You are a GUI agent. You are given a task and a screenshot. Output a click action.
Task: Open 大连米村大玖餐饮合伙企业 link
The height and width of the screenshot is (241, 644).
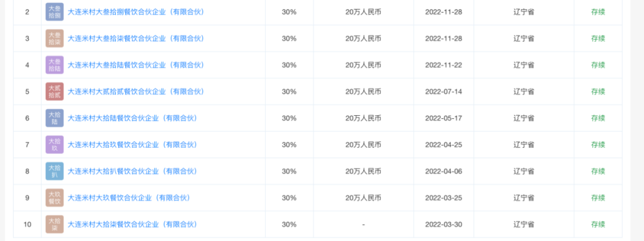click(x=129, y=198)
